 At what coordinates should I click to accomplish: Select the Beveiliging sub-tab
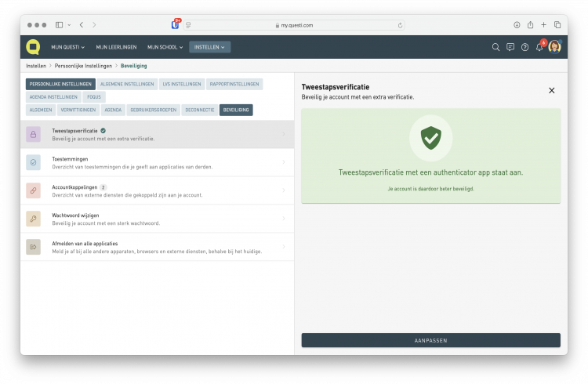(236, 110)
